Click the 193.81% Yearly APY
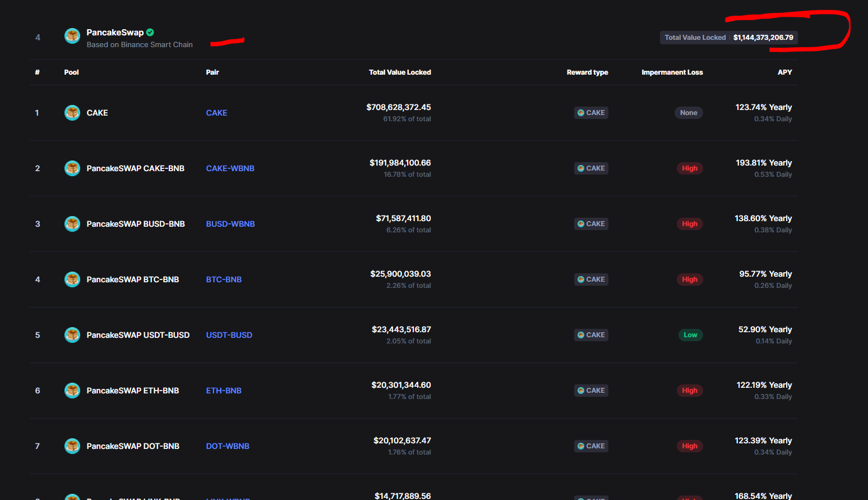868x500 pixels. [764, 163]
